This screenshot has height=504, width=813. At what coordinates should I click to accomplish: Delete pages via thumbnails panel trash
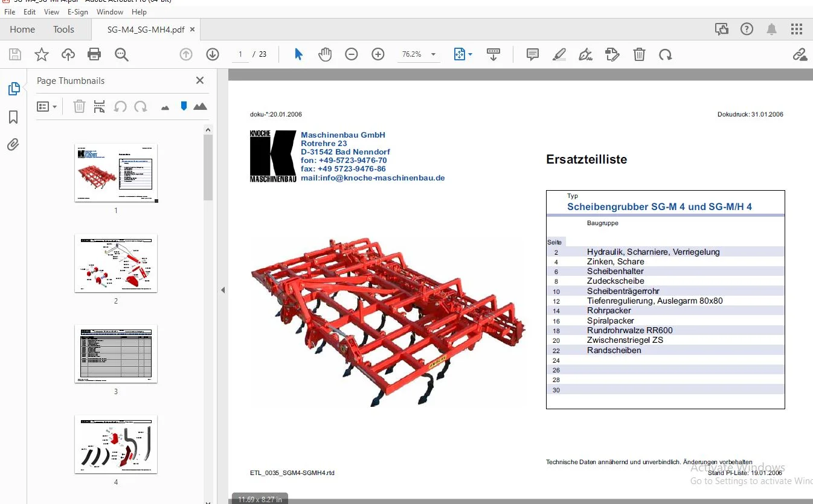coord(79,107)
